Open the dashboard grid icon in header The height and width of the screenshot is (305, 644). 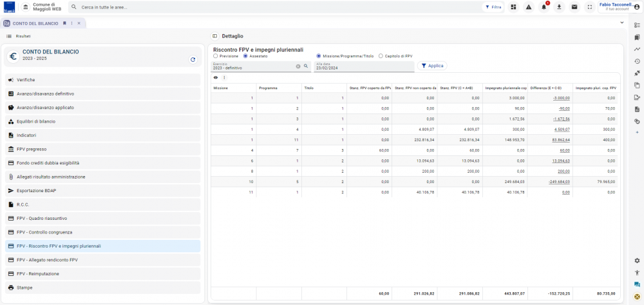click(513, 7)
